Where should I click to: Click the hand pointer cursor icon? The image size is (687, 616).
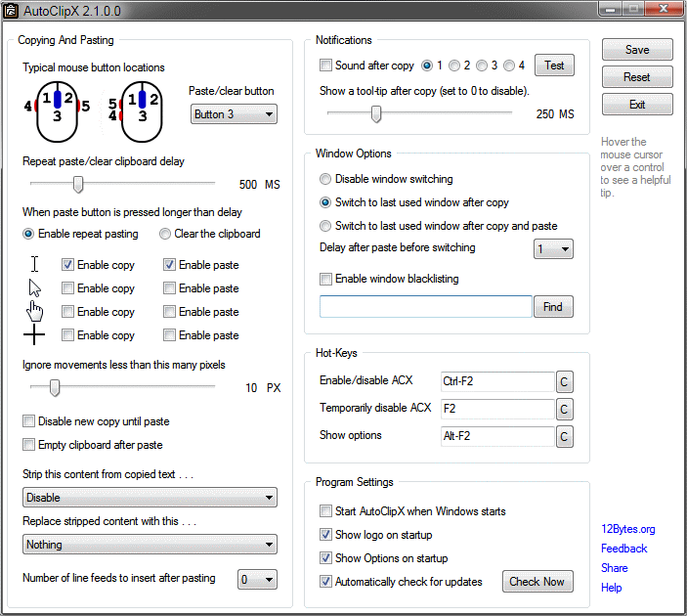34,311
